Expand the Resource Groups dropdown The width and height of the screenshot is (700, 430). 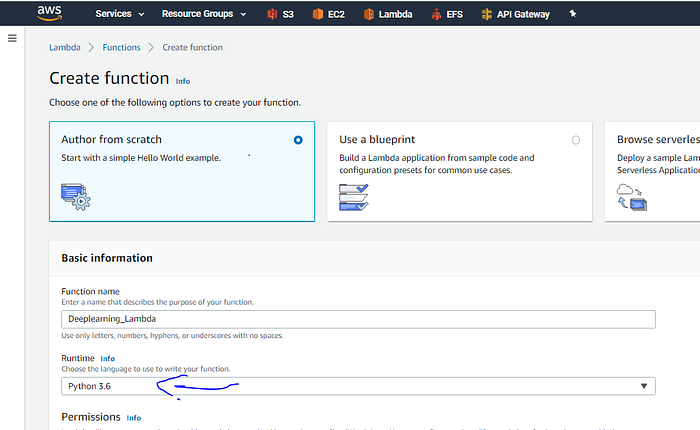[204, 14]
